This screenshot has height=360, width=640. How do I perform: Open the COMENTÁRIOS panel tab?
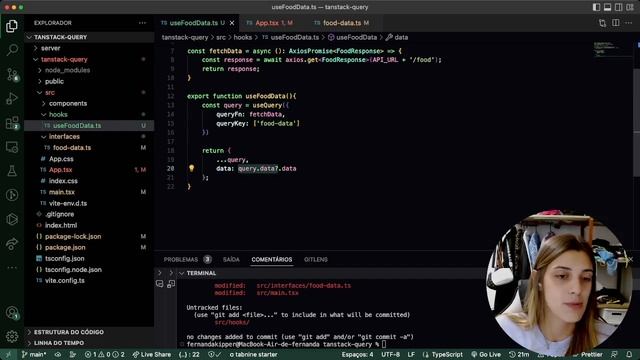point(272,260)
